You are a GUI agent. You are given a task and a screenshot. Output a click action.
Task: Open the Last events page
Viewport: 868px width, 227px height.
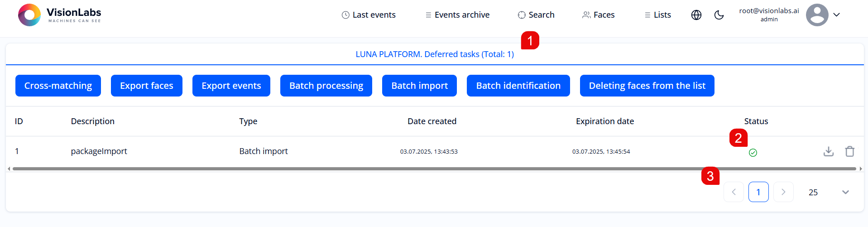coord(369,15)
